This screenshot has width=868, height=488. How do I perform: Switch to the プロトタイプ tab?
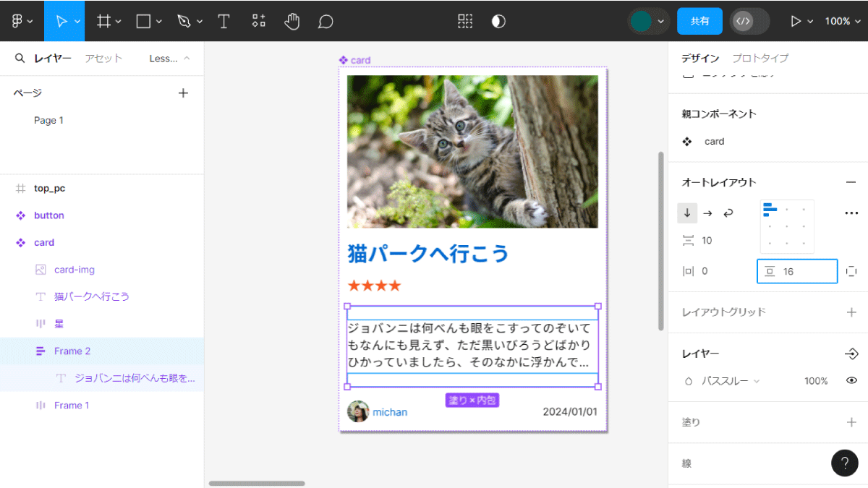tap(760, 59)
